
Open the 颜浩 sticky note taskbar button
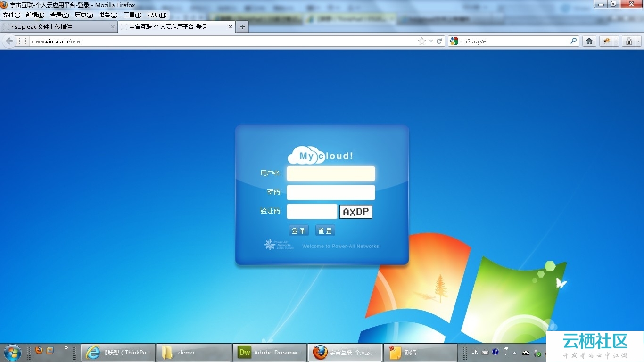(421, 352)
